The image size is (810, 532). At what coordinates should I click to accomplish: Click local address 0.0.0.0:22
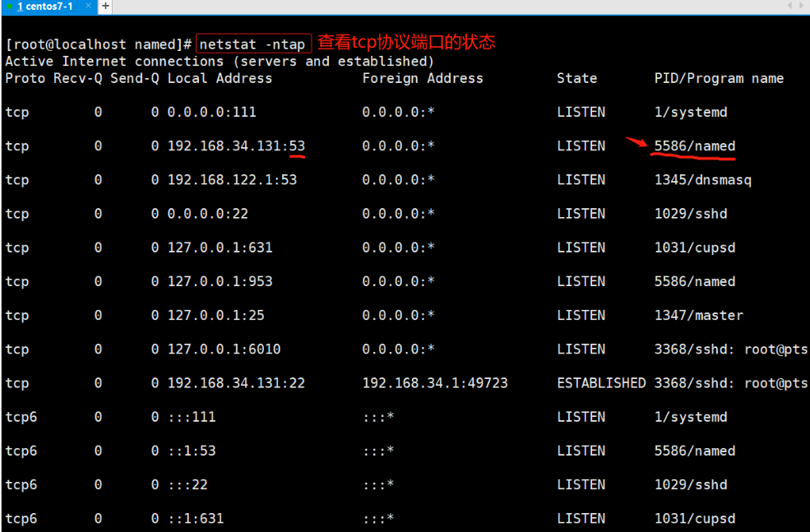(x=208, y=214)
